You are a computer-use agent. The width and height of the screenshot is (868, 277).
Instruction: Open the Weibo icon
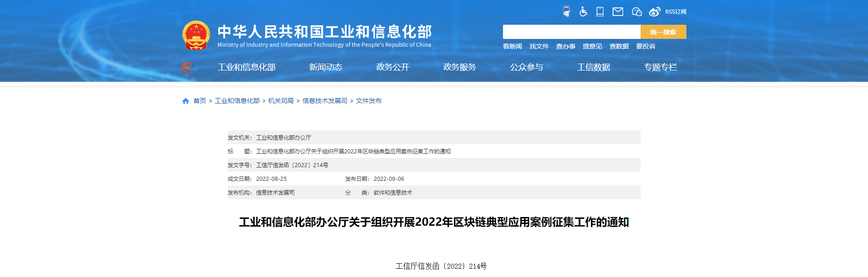pyautogui.click(x=654, y=11)
